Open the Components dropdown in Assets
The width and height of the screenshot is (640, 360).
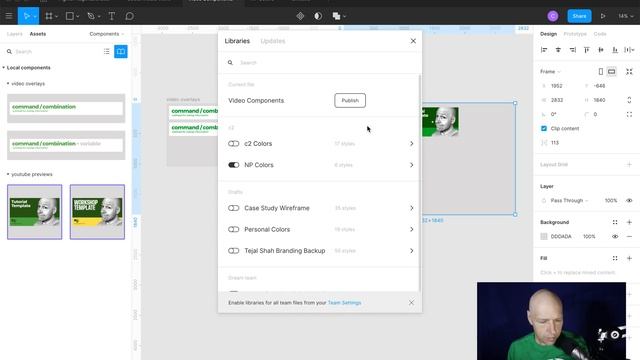click(107, 34)
